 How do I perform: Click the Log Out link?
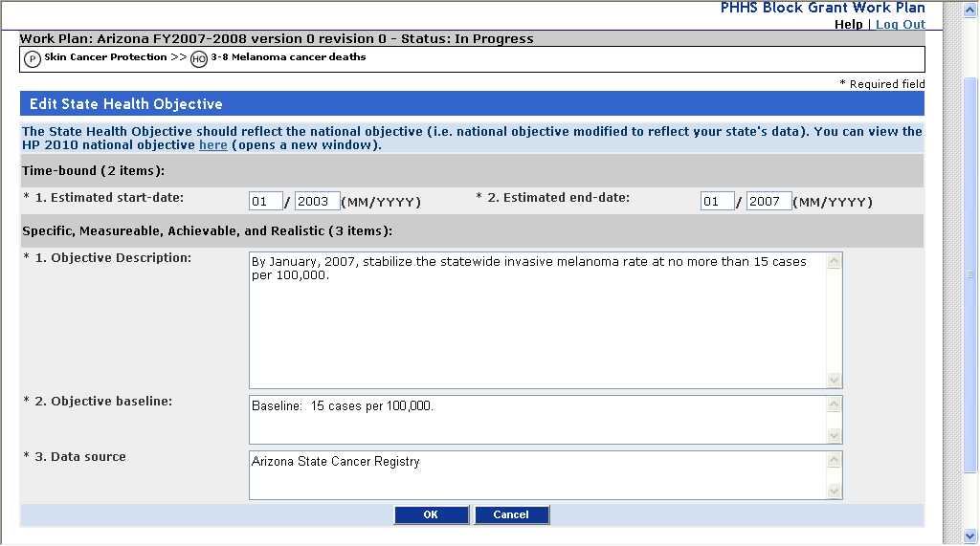900,24
